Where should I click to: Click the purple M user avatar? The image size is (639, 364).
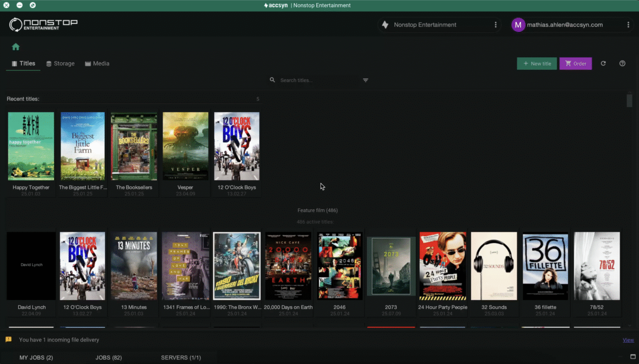click(x=518, y=25)
